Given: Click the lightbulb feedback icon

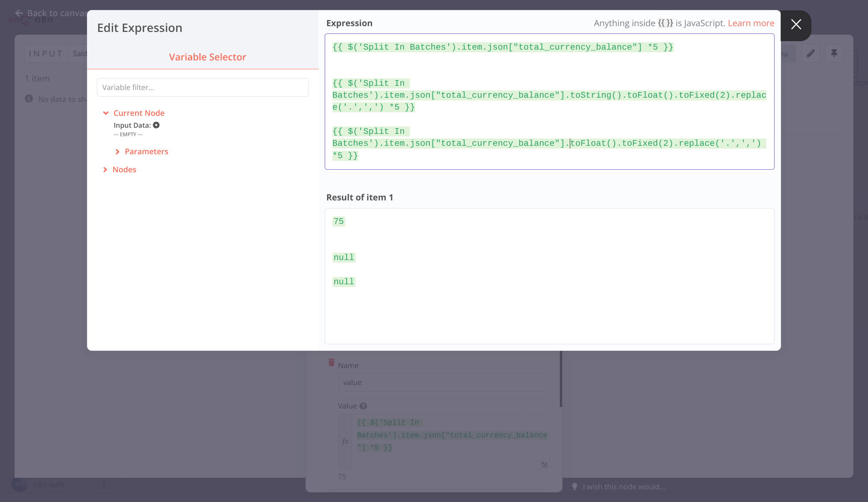Looking at the screenshot, I should (574, 487).
